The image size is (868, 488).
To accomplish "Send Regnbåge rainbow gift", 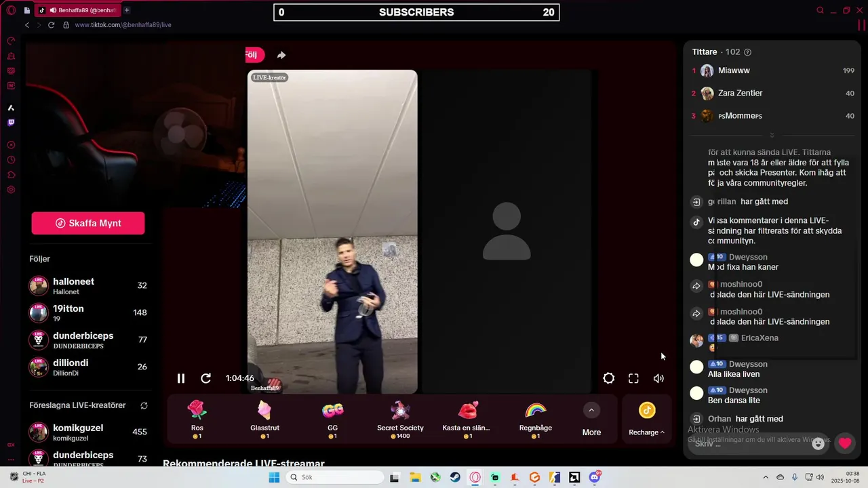I will click(x=536, y=418).
